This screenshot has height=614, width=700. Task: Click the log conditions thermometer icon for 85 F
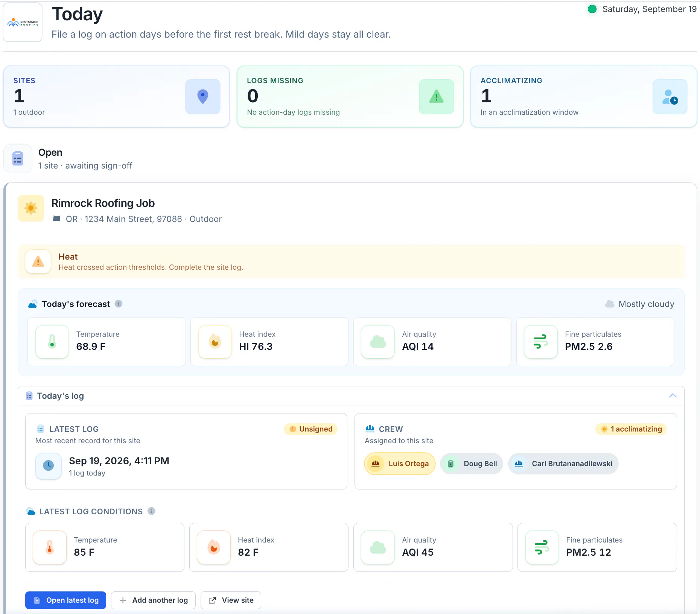(50, 547)
